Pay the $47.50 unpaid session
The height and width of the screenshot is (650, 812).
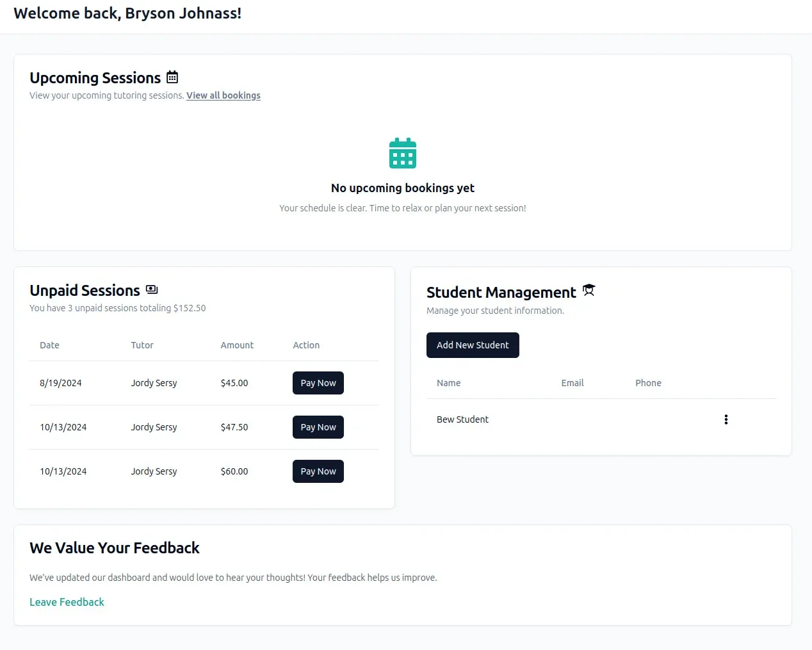(x=318, y=427)
